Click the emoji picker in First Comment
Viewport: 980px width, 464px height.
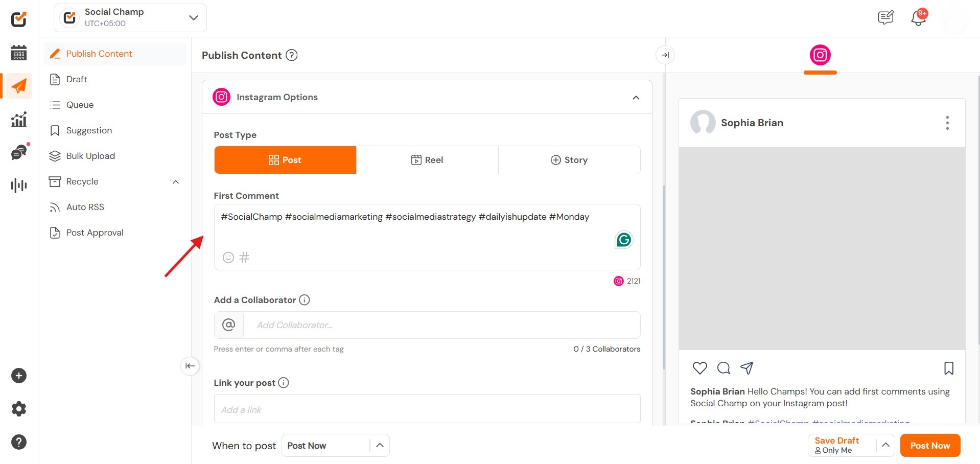coord(228,258)
